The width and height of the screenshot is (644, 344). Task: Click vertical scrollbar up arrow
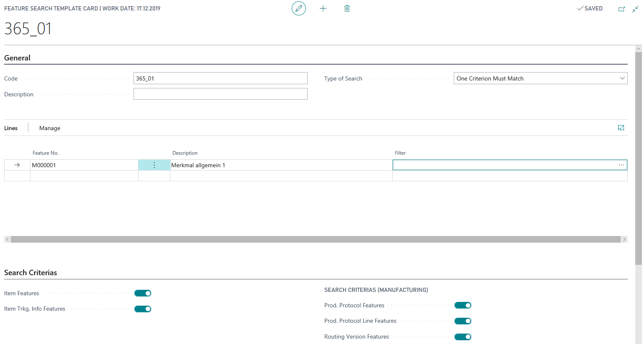pos(639,49)
